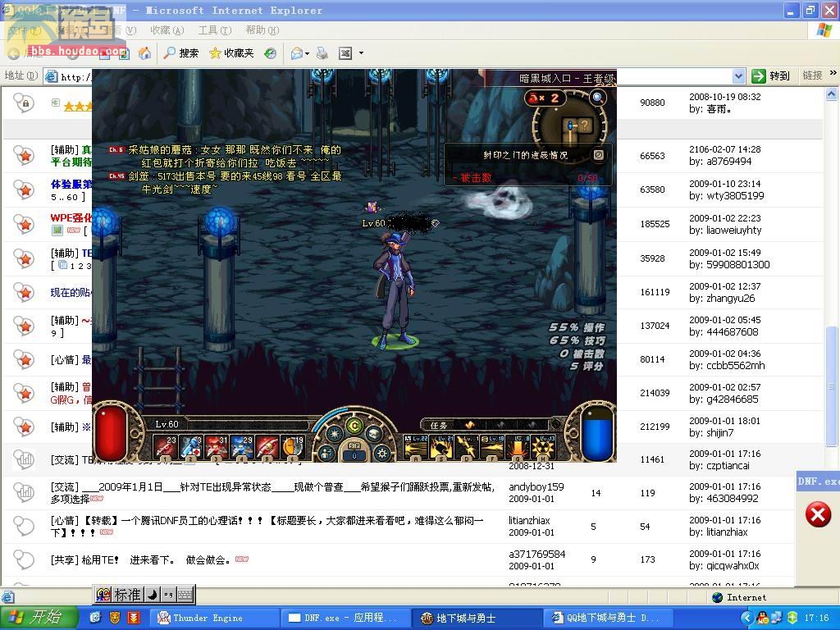This screenshot has height=630, width=840.
Task: Click the Edit icon in IE toolbar
Action: [345, 53]
